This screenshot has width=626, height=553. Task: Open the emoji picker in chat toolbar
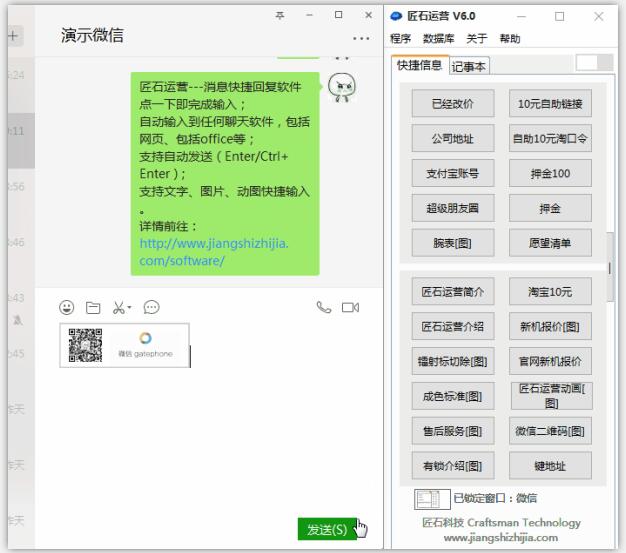pyautogui.click(x=67, y=308)
